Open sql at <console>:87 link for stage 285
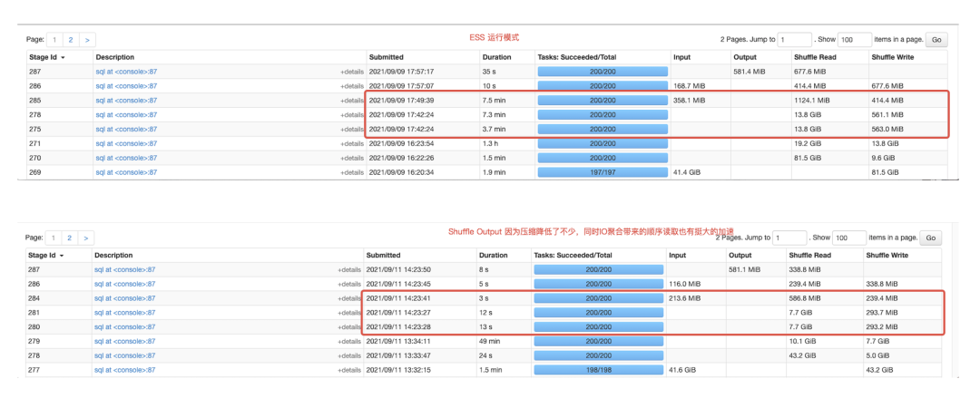Viewport: 980px width, 408px height. tap(126, 101)
